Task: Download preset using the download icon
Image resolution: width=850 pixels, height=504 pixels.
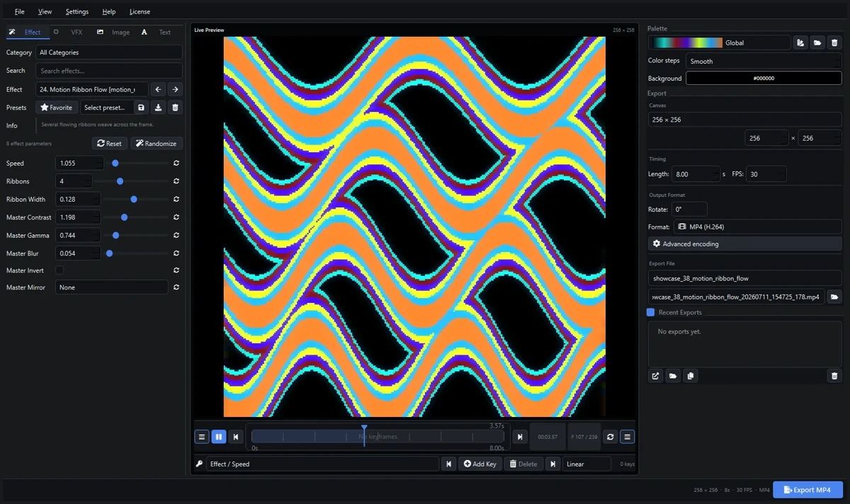Action: pyautogui.click(x=158, y=108)
